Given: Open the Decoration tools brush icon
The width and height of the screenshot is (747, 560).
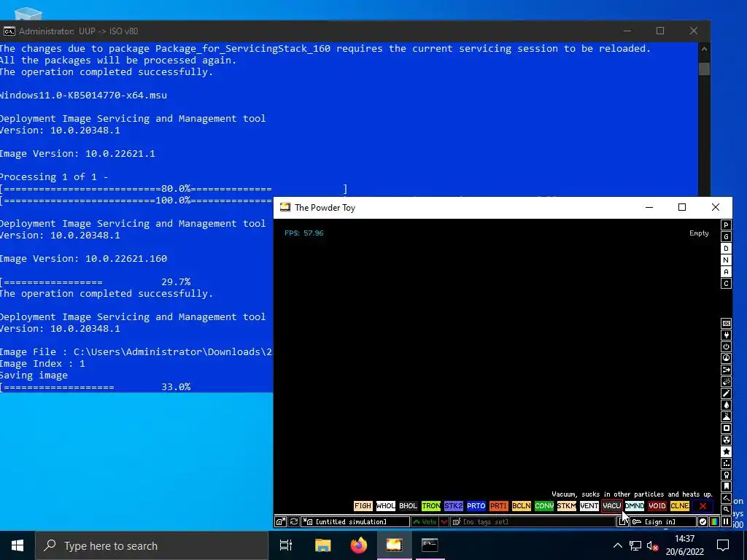Looking at the screenshot, I should [726, 498].
